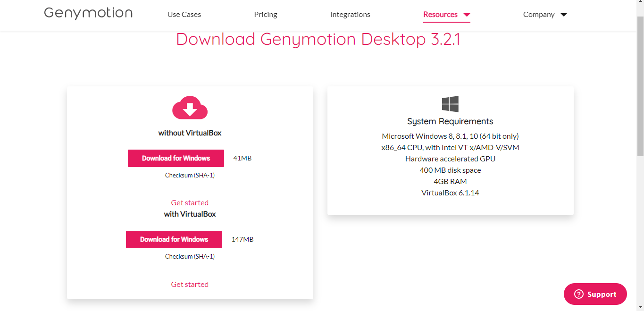The image size is (644, 311).
Task: Click the VirtualBox 6.1.14 requirement text
Action: (x=450, y=192)
